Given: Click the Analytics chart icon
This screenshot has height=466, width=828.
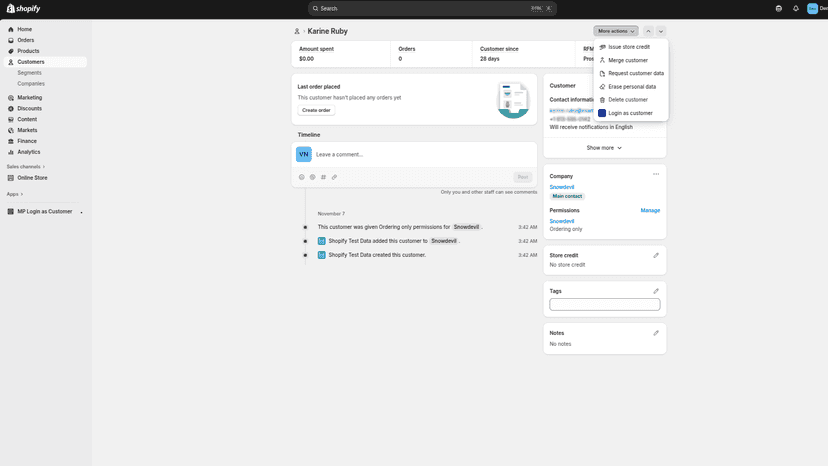Looking at the screenshot, I should point(11,152).
